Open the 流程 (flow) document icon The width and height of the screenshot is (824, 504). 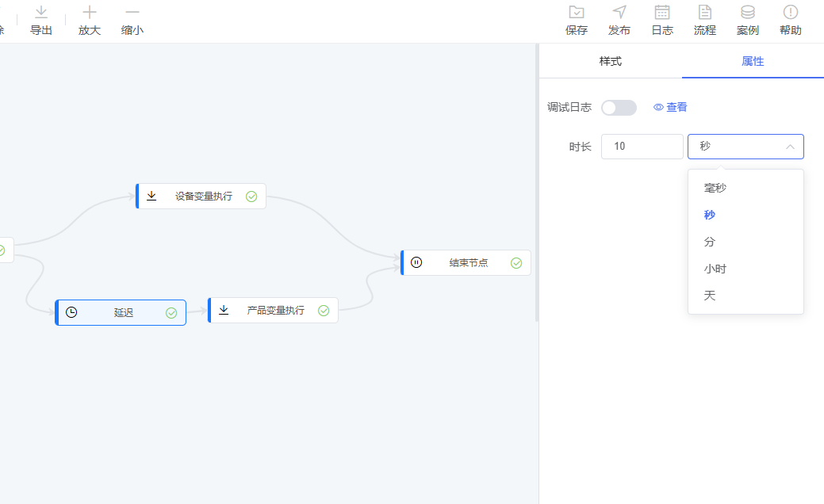pos(704,13)
